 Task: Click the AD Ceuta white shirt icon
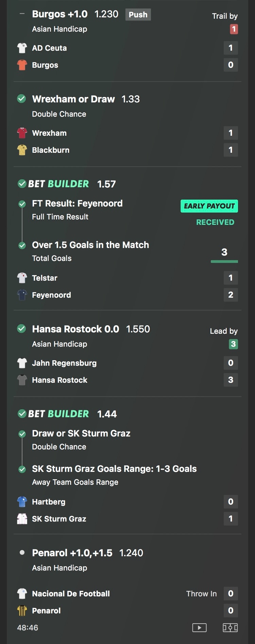[22, 48]
